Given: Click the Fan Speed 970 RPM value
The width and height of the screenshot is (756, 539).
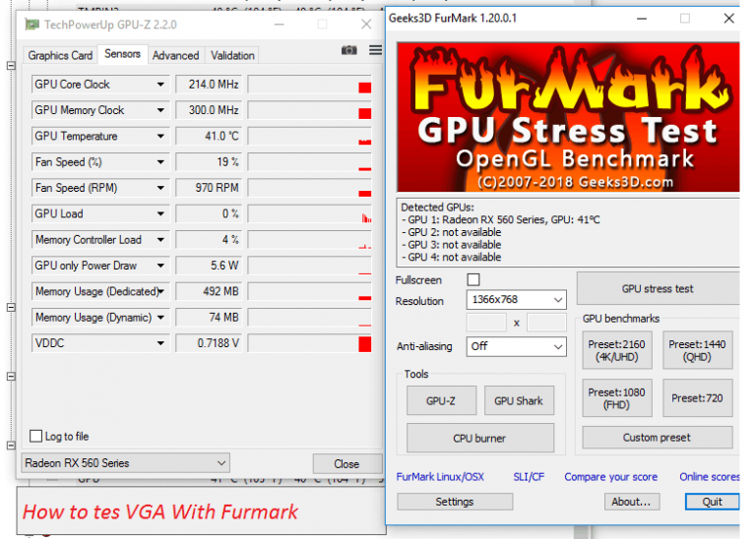Looking at the screenshot, I should [x=209, y=188].
